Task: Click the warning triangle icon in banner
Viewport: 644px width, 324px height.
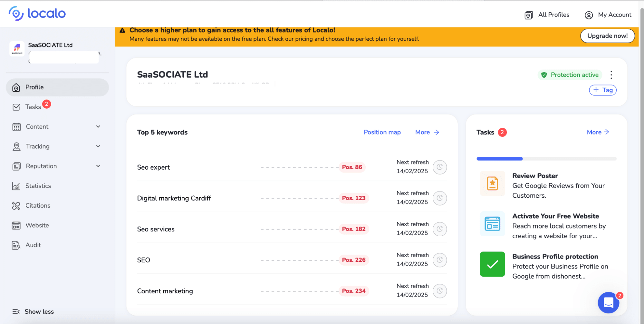Action: tap(122, 30)
